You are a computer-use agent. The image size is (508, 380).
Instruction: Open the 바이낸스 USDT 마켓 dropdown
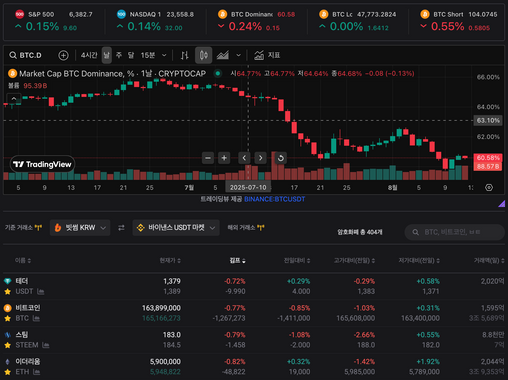(x=176, y=228)
